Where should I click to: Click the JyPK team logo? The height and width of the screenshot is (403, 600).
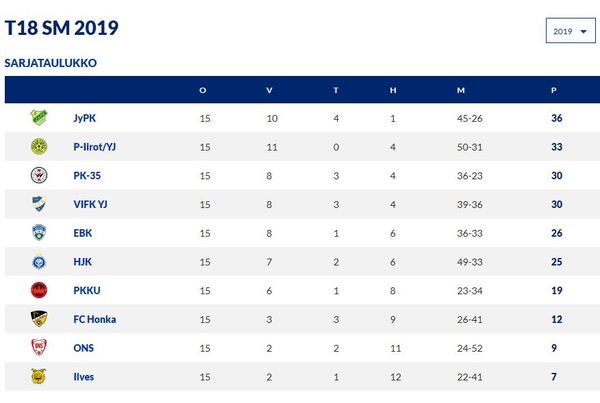[39, 117]
